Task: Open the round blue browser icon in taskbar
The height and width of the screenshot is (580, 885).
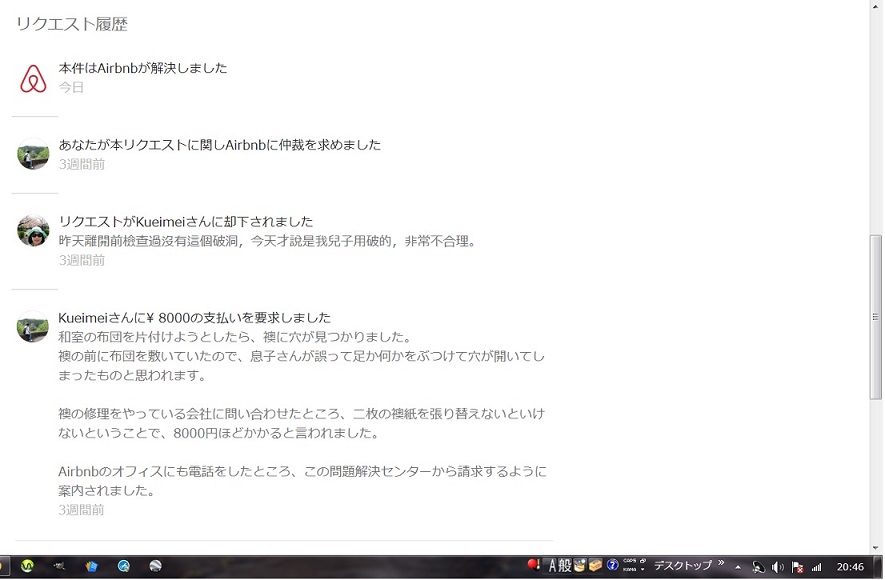Action: point(124,566)
